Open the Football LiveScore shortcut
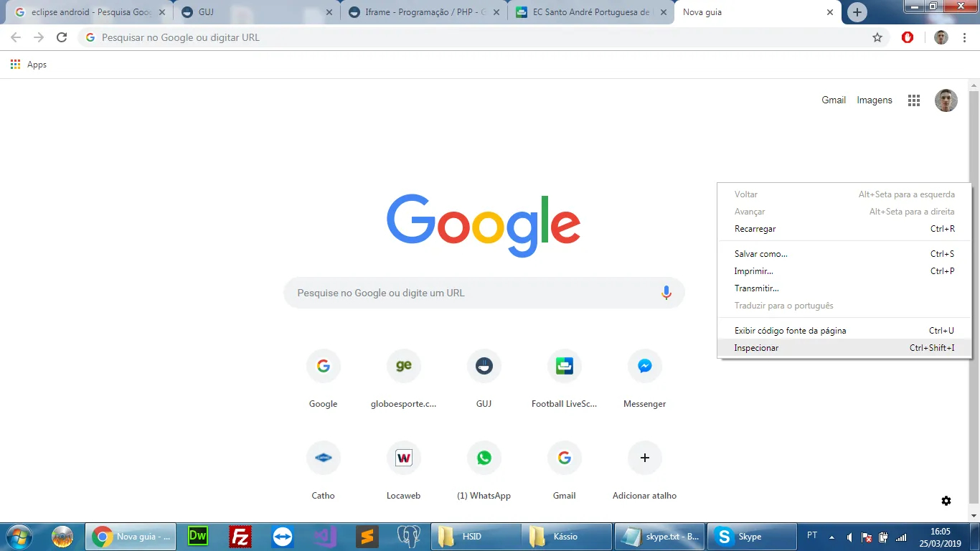Viewport: 980px width, 551px height. [x=564, y=367]
